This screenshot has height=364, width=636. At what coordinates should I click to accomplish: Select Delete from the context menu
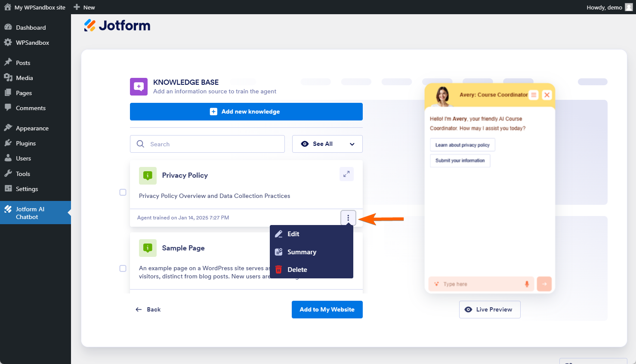click(x=312, y=269)
